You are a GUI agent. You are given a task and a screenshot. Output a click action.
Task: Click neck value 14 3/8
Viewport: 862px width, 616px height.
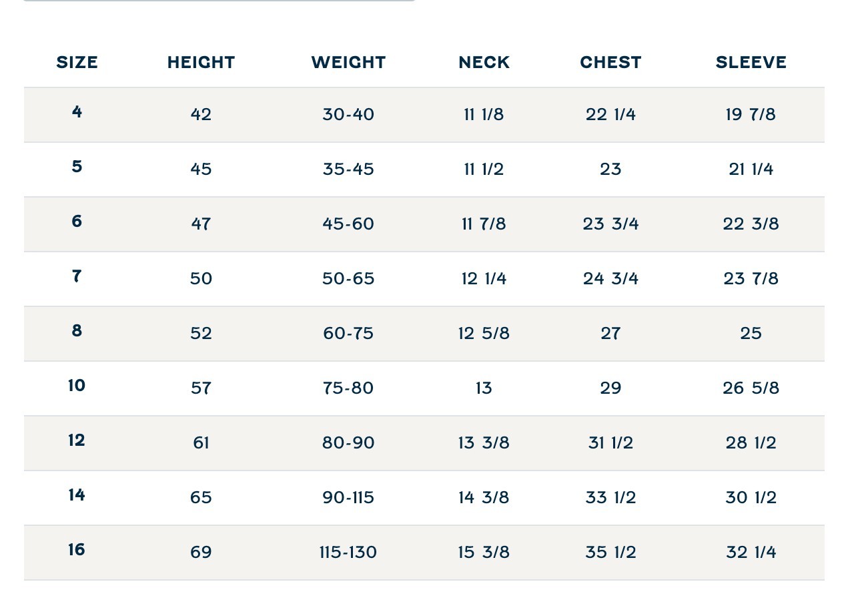(x=484, y=498)
